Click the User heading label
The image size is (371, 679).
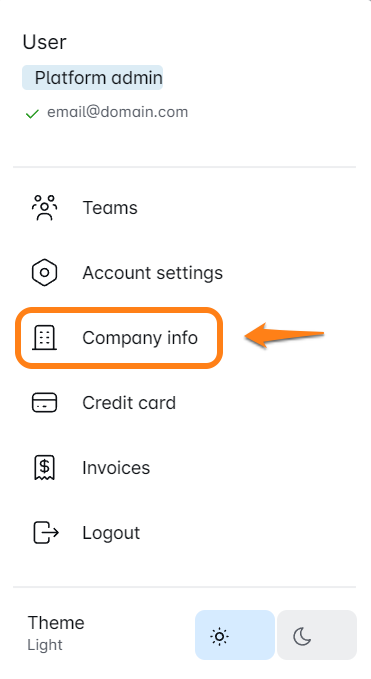tap(45, 42)
